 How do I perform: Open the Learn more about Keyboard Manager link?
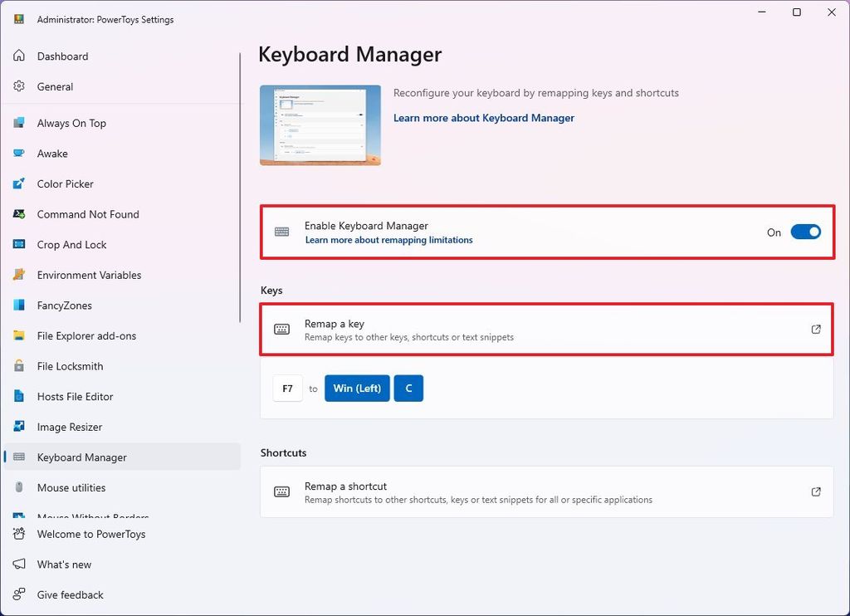pos(484,118)
